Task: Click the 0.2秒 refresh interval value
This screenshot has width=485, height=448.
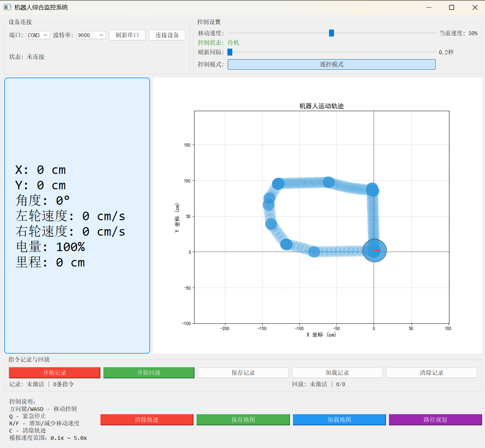Action: click(446, 52)
